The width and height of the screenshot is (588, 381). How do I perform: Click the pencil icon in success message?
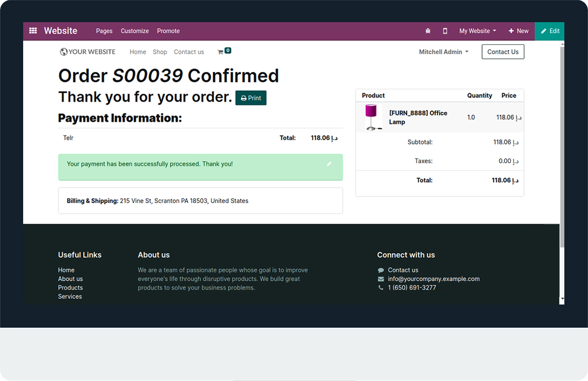pyautogui.click(x=329, y=164)
